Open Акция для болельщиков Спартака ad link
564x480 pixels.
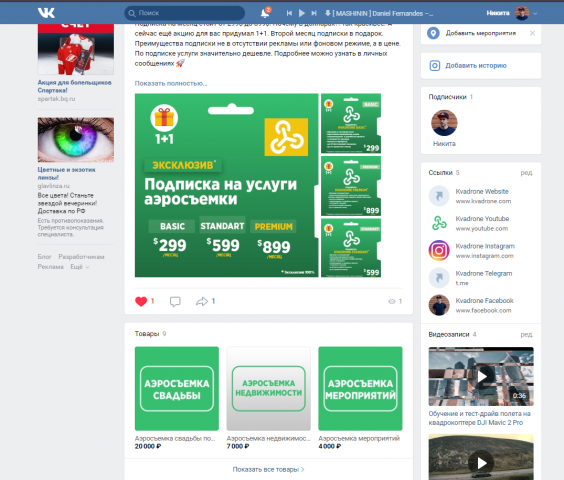point(74,86)
